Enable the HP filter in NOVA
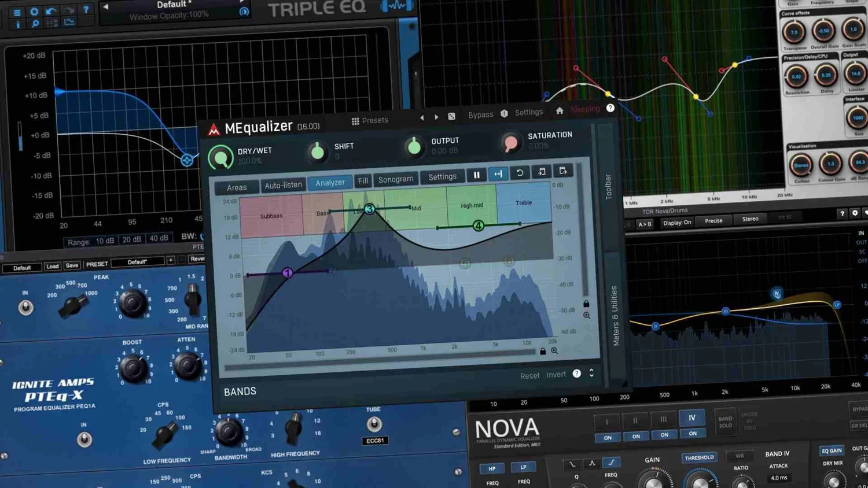Viewport: 868px width, 488px height. [491, 467]
